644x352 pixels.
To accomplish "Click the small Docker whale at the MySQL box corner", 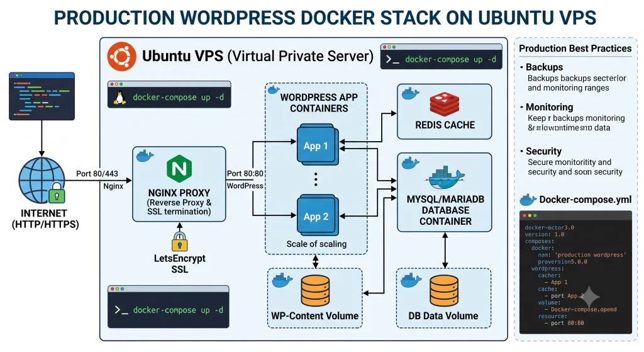I will [410, 163].
